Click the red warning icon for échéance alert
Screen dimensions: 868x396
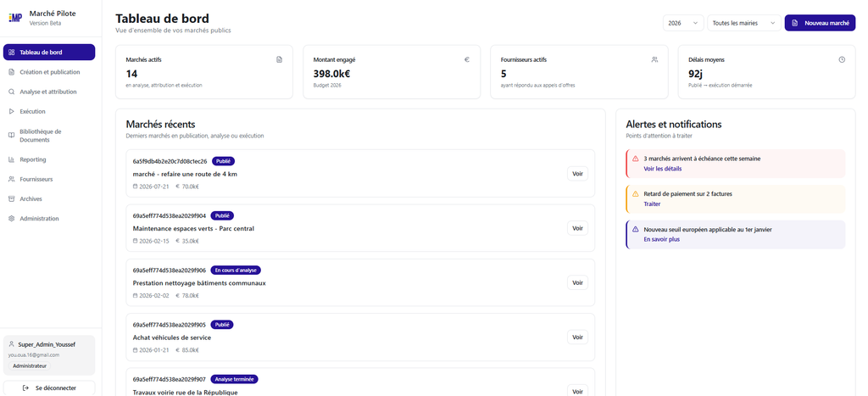click(x=636, y=159)
